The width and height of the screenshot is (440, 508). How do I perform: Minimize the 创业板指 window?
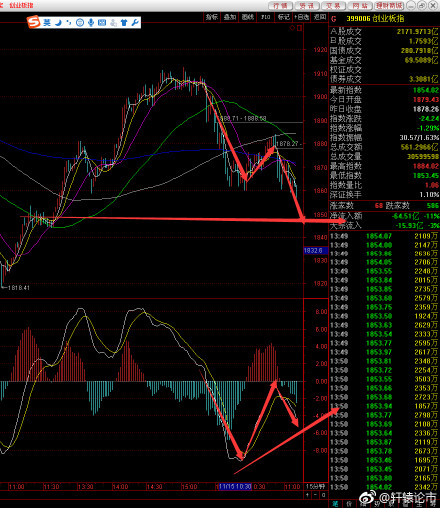pos(411,5)
